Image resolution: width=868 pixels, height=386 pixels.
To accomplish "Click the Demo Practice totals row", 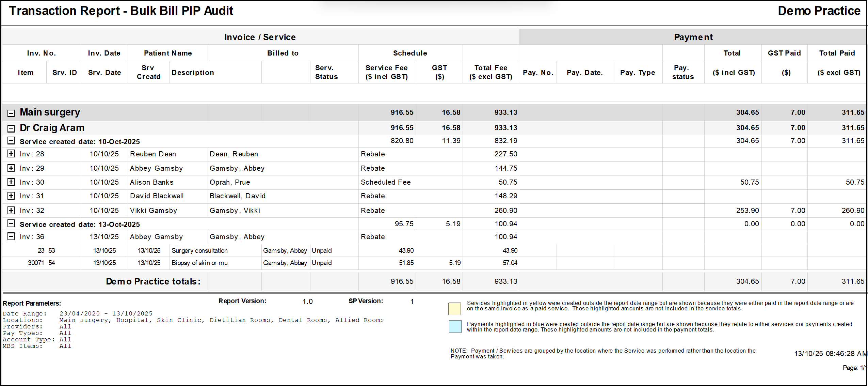I will (153, 281).
